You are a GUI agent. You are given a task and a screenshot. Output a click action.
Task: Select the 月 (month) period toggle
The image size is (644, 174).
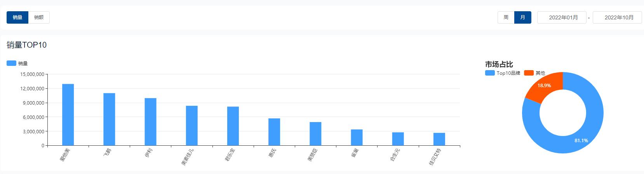tap(522, 17)
